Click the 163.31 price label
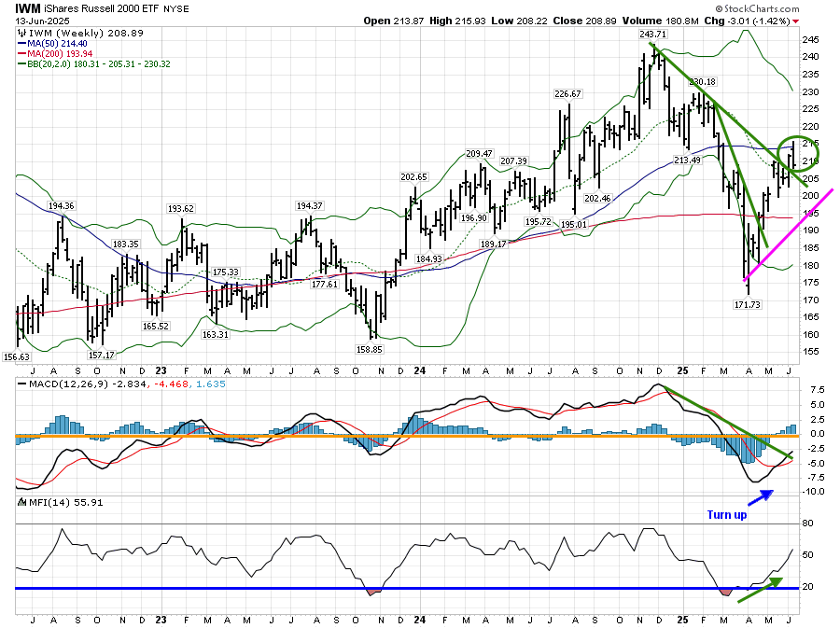 tap(215, 335)
